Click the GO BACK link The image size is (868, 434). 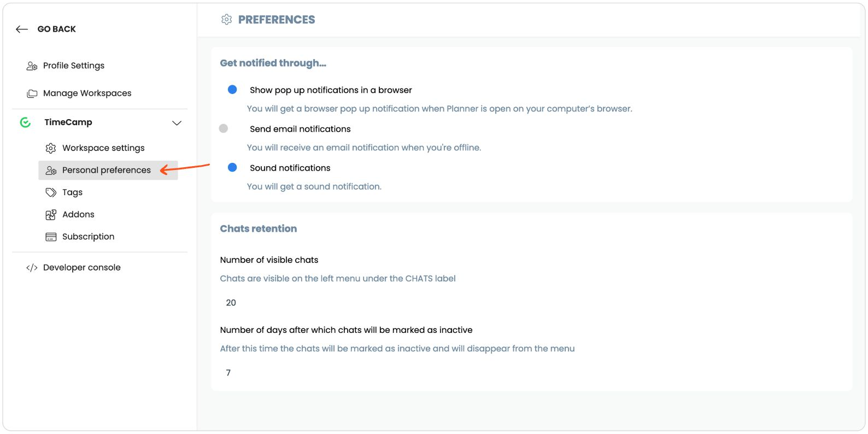pyautogui.click(x=56, y=29)
